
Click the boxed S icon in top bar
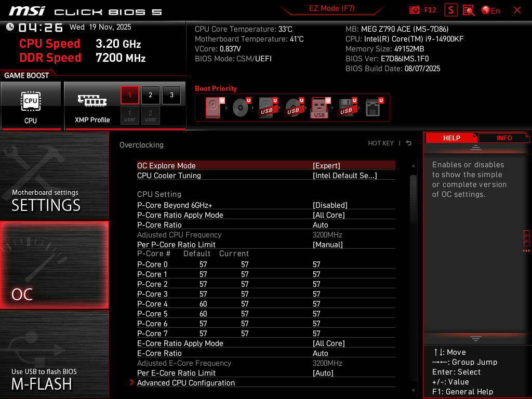[x=451, y=10]
